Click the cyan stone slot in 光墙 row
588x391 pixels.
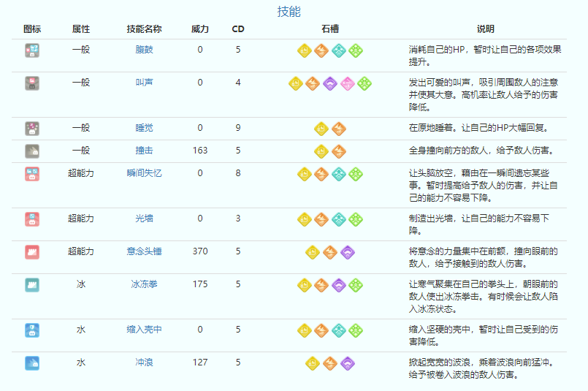click(x=339, y=219)
